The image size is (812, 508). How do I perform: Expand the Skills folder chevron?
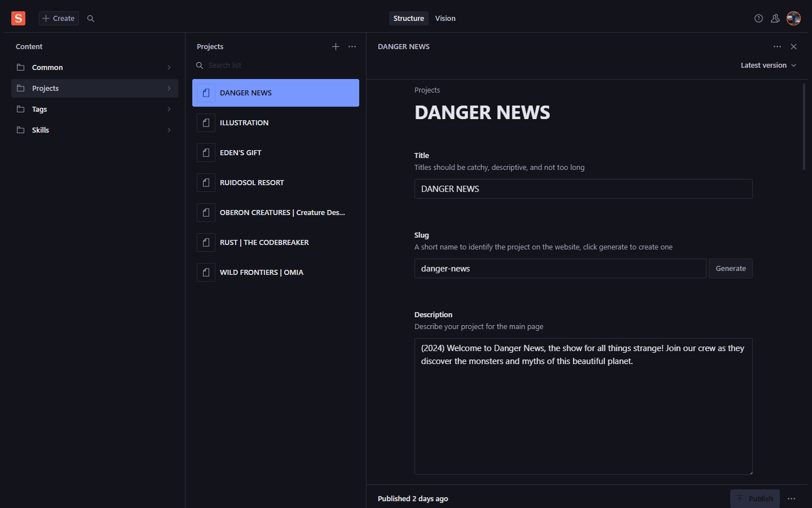click(169, 130)
